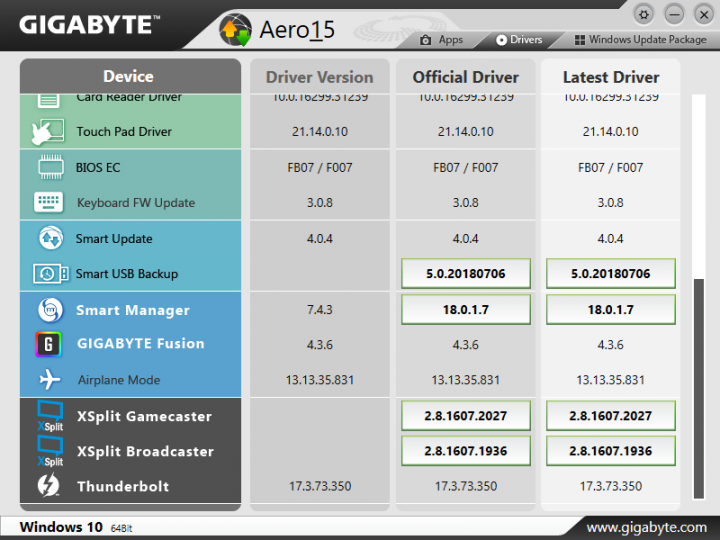The height and width of the screenshot is (540, 720).
Task: Click the GIGABYTE logo
Action: (x=90, y=25)
